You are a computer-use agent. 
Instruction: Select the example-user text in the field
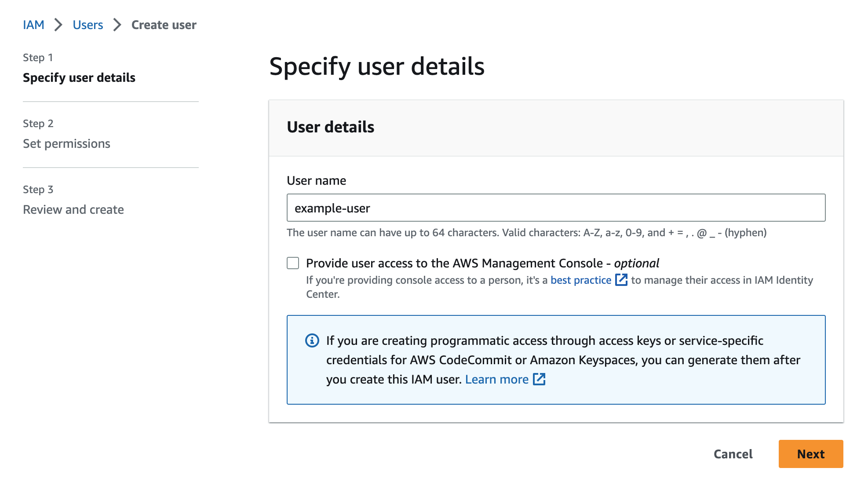[332, 208]
